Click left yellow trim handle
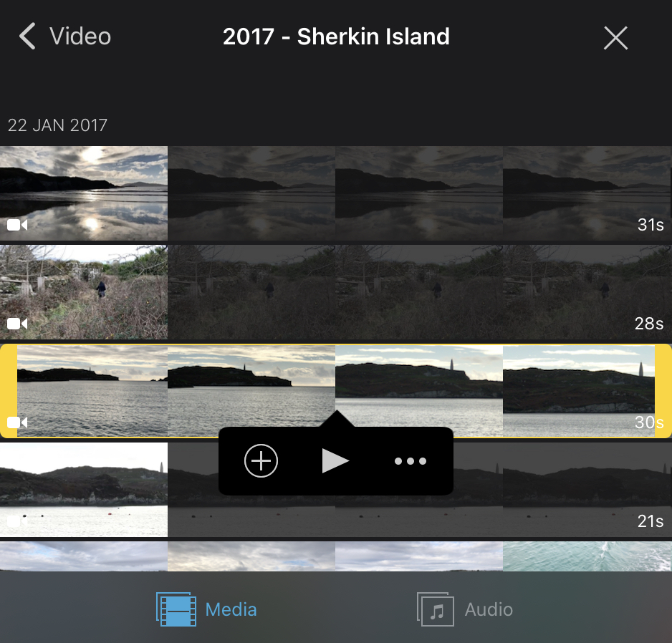Image resolution: width=672 pixels, height=643 pixels. pyautogui.click(x=9, y=391)
